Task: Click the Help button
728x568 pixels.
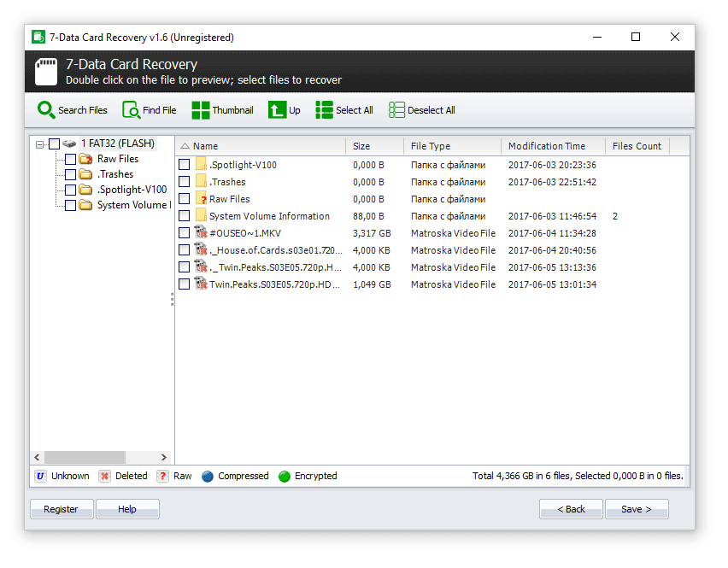Action: pyautogui.click(x=127, y=509)
